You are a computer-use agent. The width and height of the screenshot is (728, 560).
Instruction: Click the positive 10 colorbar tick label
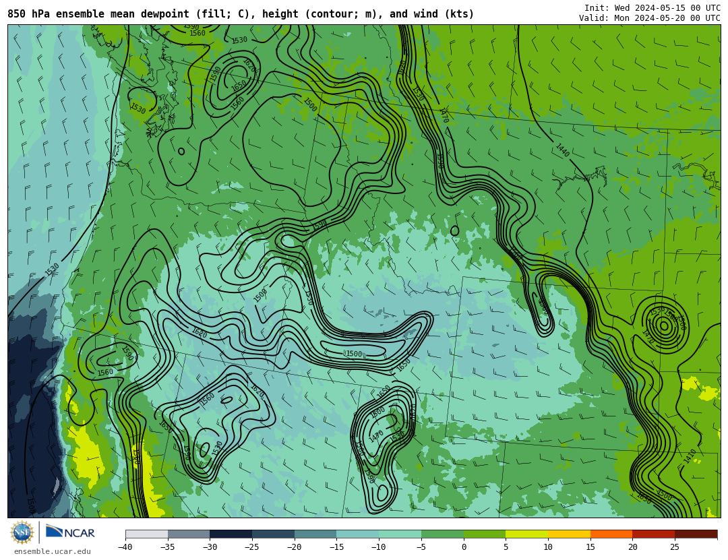[x=548, y=547]
